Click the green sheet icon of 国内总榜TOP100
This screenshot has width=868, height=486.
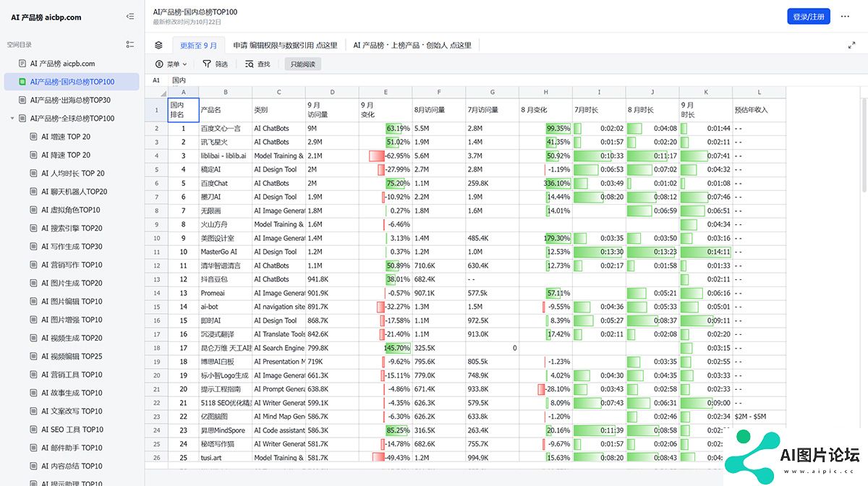coord(22,82)
